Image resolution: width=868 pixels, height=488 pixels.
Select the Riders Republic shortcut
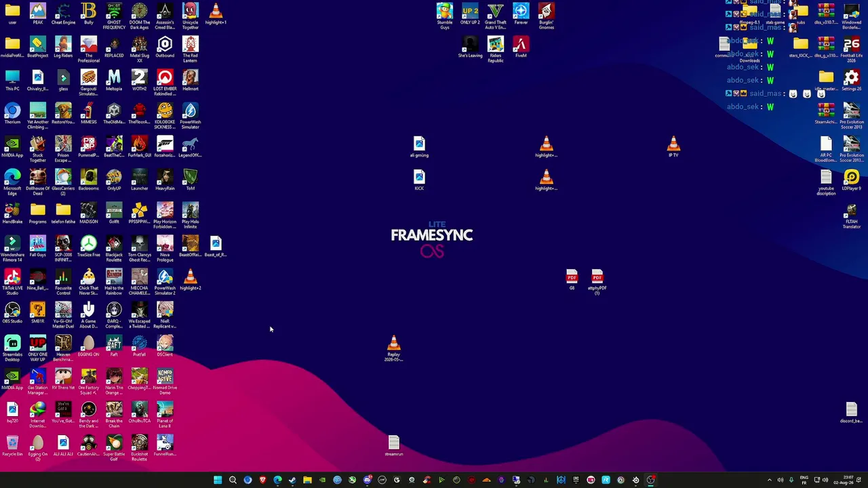tap(495, 49)
